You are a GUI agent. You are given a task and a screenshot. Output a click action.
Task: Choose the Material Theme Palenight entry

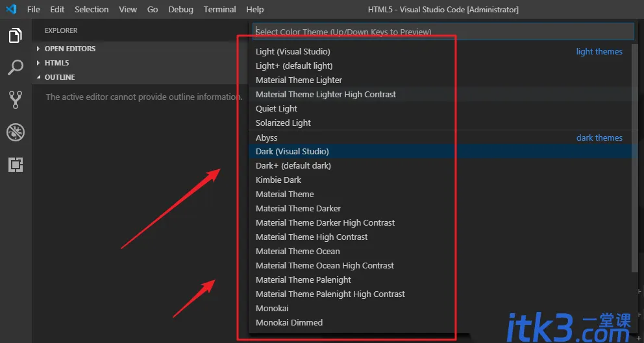pos(441,280)
